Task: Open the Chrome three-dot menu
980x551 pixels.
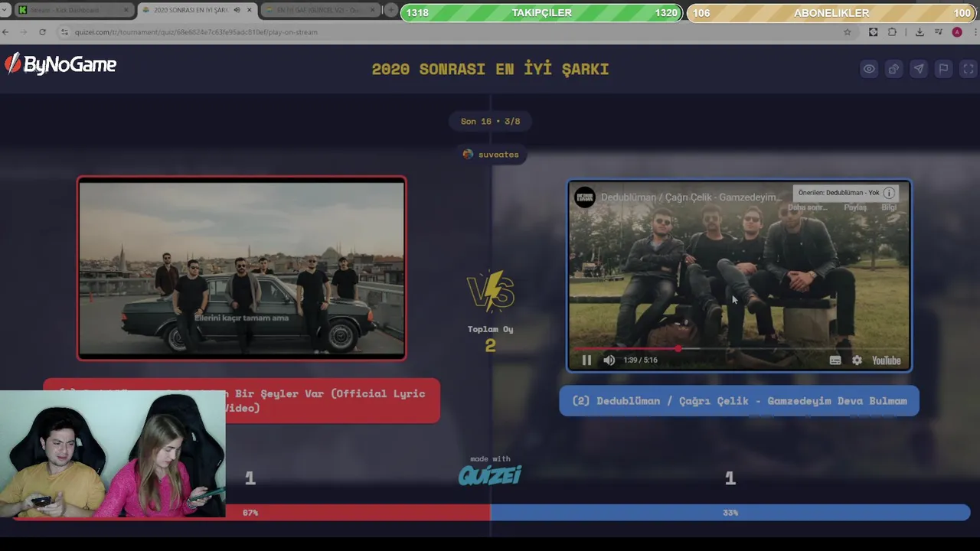Action: coord(974,32)
